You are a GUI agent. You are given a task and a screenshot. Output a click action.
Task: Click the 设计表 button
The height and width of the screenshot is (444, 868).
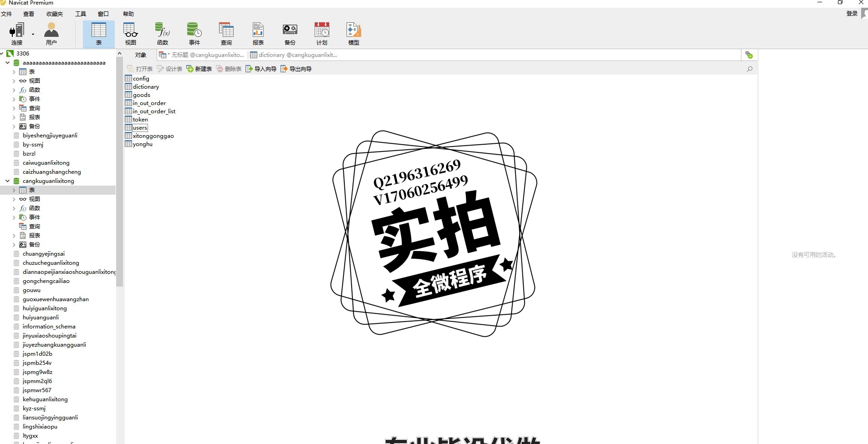(169, 69)
